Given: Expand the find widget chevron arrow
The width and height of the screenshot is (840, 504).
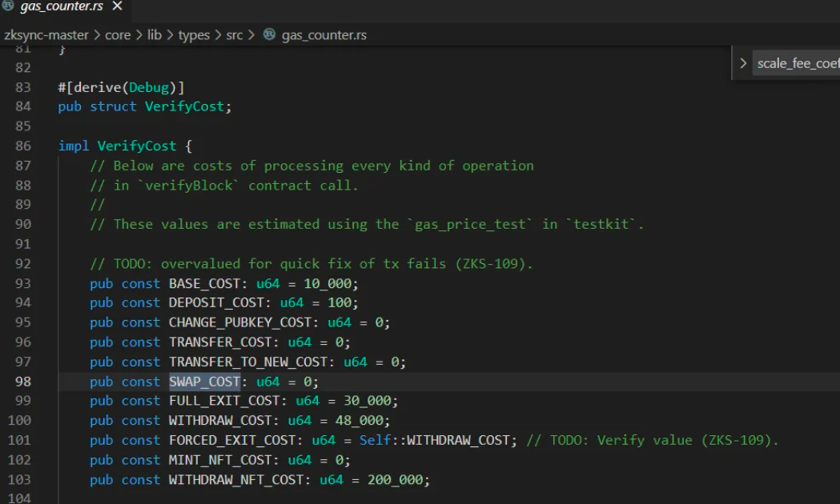Looking at the screenshot, I should [743, 63].
